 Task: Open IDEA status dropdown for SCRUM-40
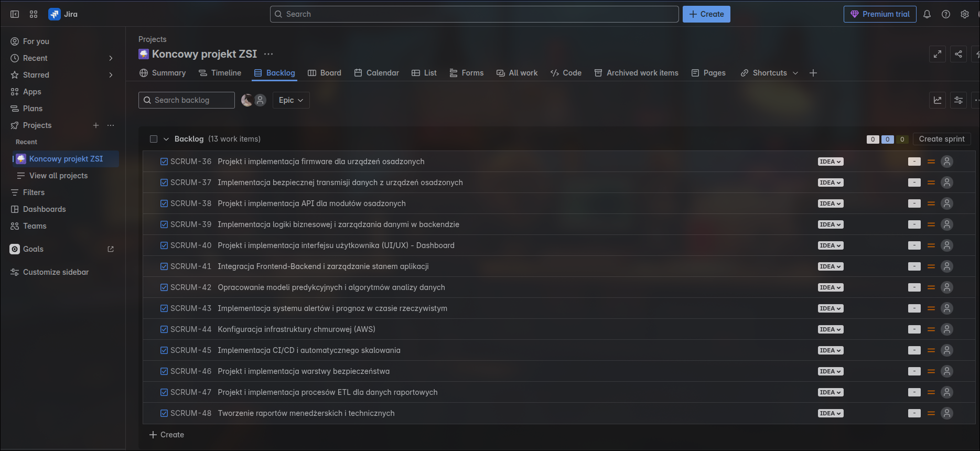831,245
